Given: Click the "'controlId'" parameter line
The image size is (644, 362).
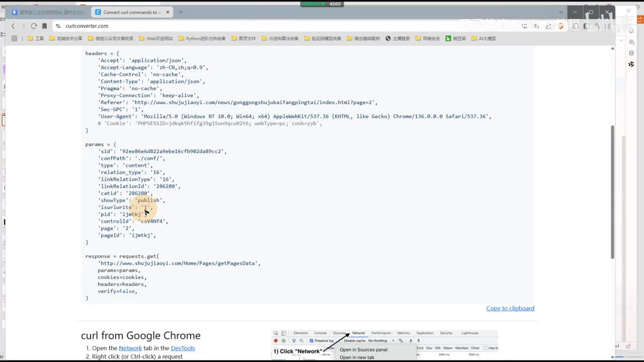Looking at the screenshot, I should pos(133,221).
